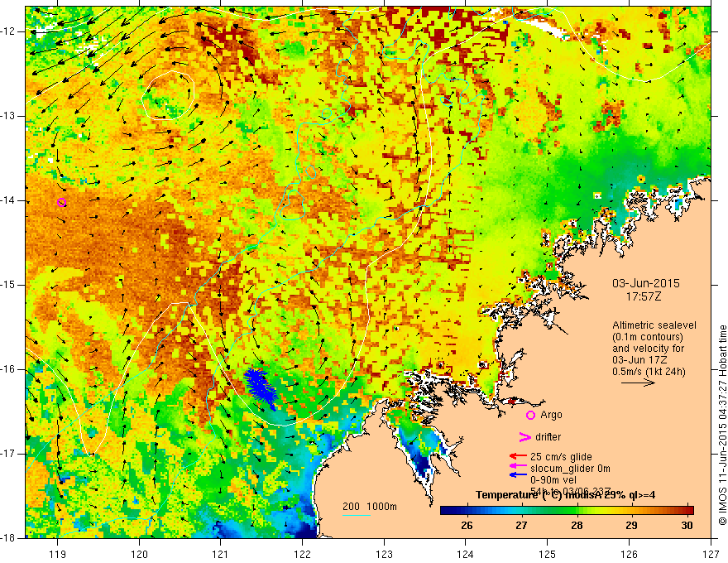Click the Altimetric sealevel label
Image resolution: width=728 pixels, height=563 pixels.
(654, 325)
